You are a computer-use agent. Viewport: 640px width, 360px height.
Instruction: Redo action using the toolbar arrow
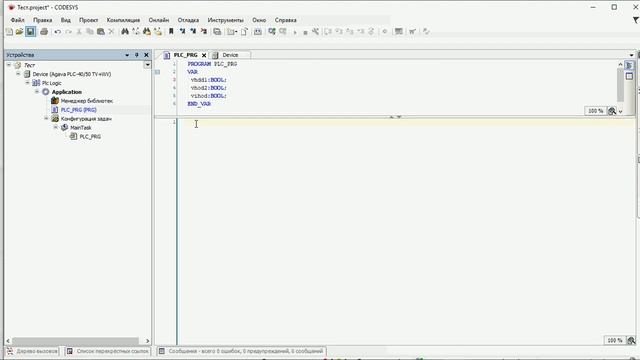pyautogui.click(x=69, y=31)
